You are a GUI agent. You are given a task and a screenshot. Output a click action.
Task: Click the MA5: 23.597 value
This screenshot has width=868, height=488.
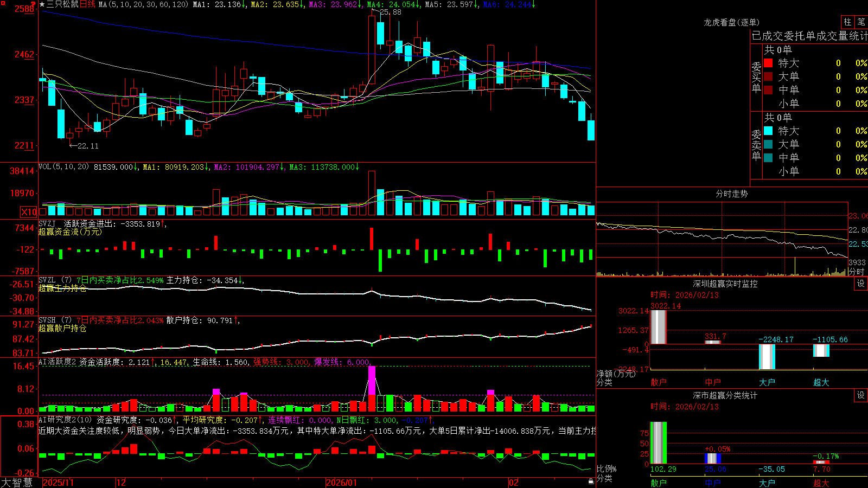pyautogui.click(x=452, y=4)
